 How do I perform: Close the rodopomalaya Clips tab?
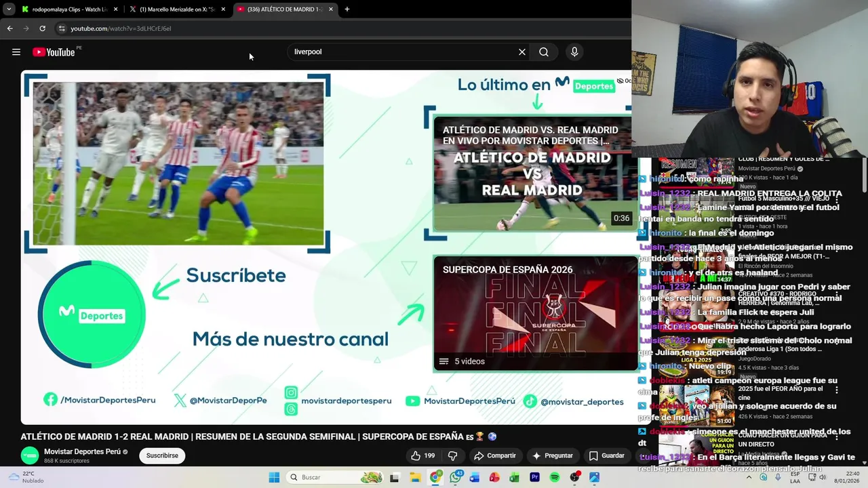point(115,9)
